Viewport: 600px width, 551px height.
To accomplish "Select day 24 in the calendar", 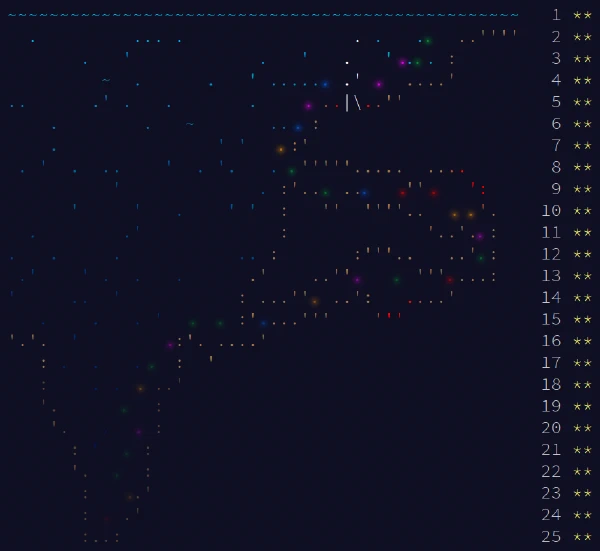I will (551, 515).
